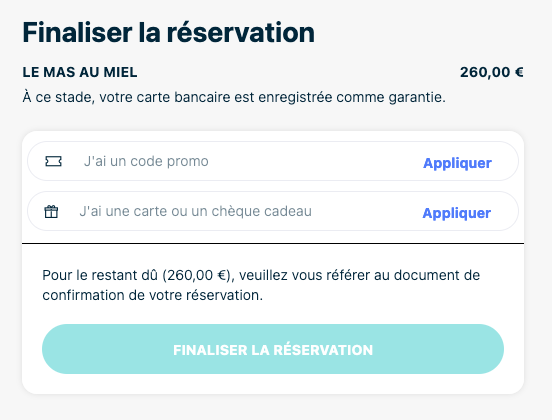Click the "Finaliser la réservation" page heading
The height and width of the screenshot is (420, 552).
[x=168, y=32]
